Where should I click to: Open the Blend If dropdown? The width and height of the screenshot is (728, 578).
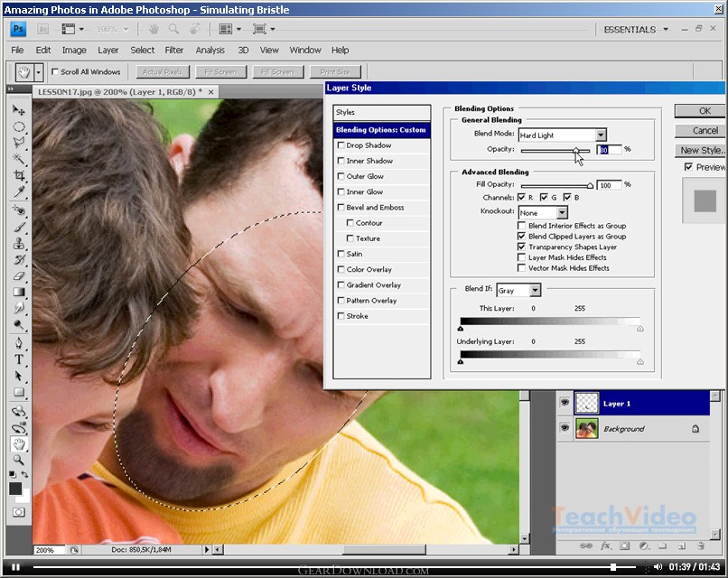point(536,291)
